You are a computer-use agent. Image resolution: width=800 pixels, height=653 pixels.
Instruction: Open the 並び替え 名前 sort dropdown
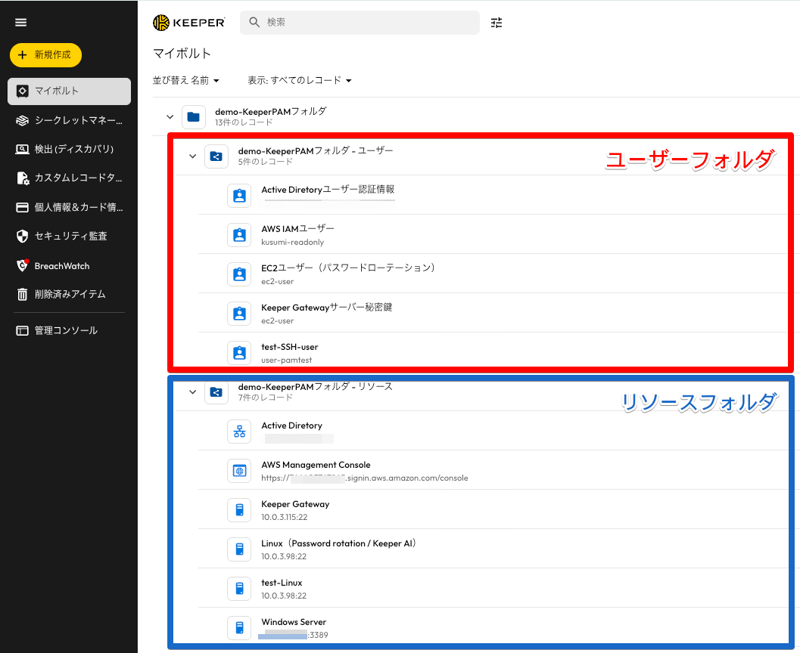point(186,80)
